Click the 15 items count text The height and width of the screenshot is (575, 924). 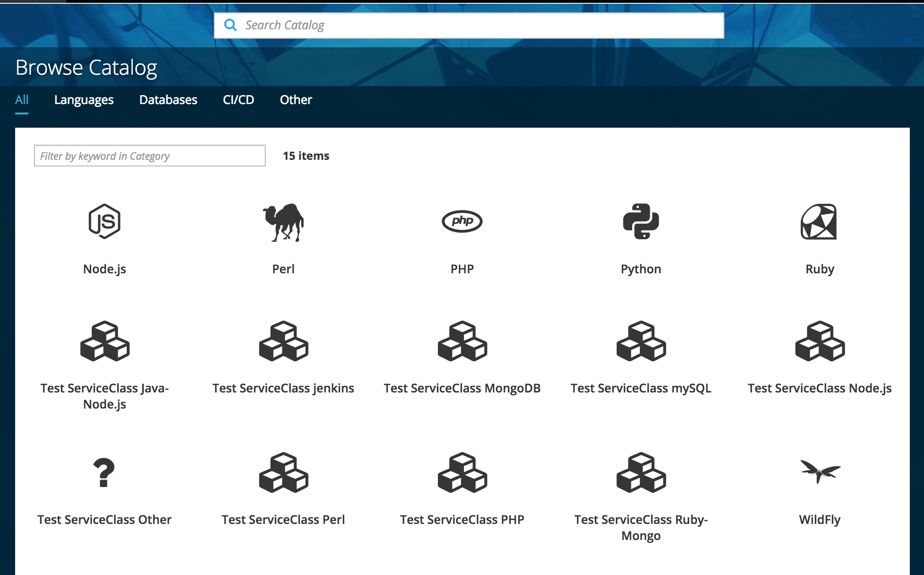pyautogui.click(x=306, y=156)
